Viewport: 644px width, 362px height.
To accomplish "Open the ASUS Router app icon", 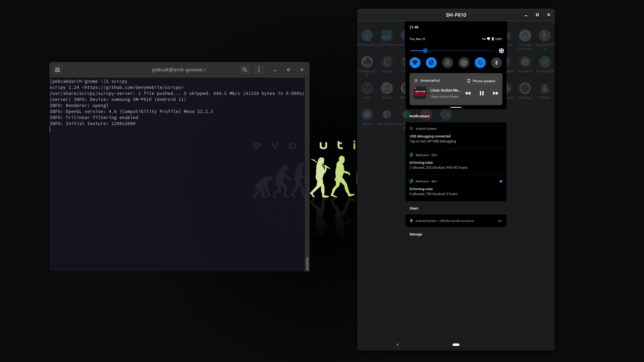I will [387, 36].
